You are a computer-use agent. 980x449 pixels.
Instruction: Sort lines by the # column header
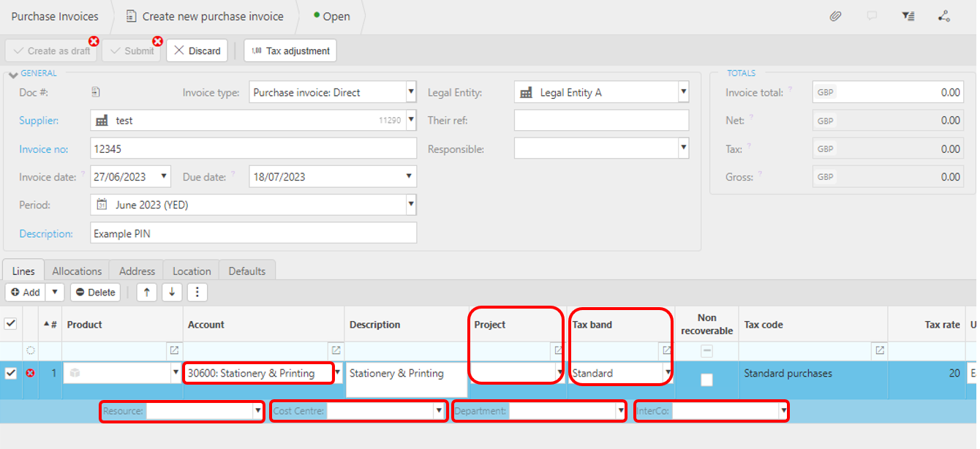50,324
